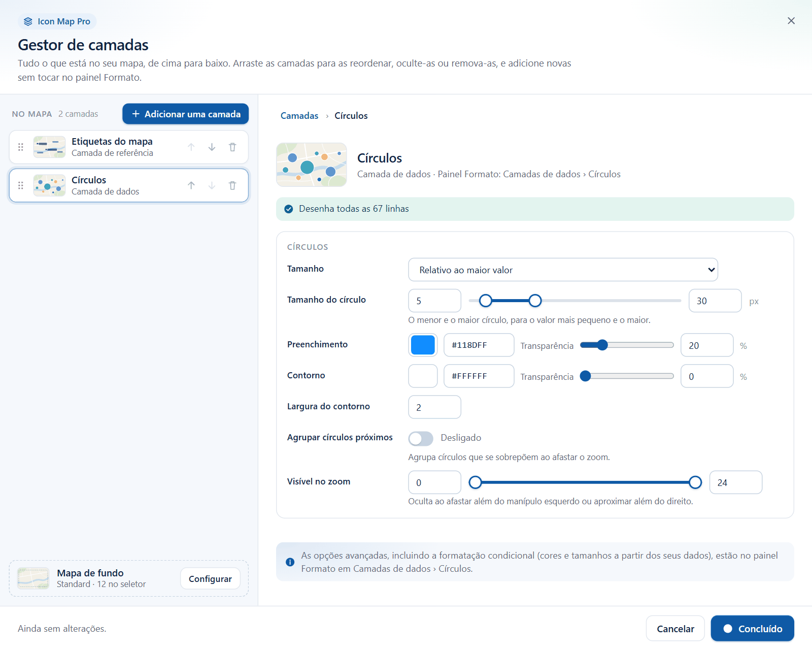This screenshot has height=650, width=812.
Task: Click the Preenchimento hex field #118DFF
Action: pos(479,345)
